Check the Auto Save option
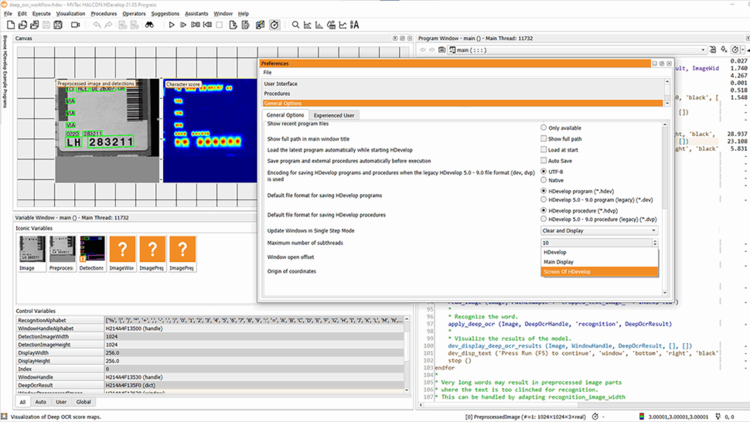This screenshot has height=422, width=750. tap(544, 160)
